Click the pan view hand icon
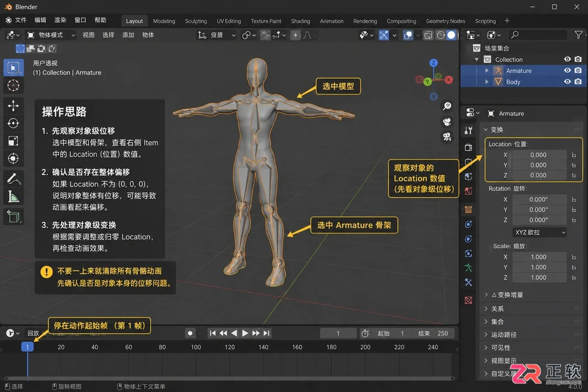This screenshot has height=392, width=588. [447, 121]
